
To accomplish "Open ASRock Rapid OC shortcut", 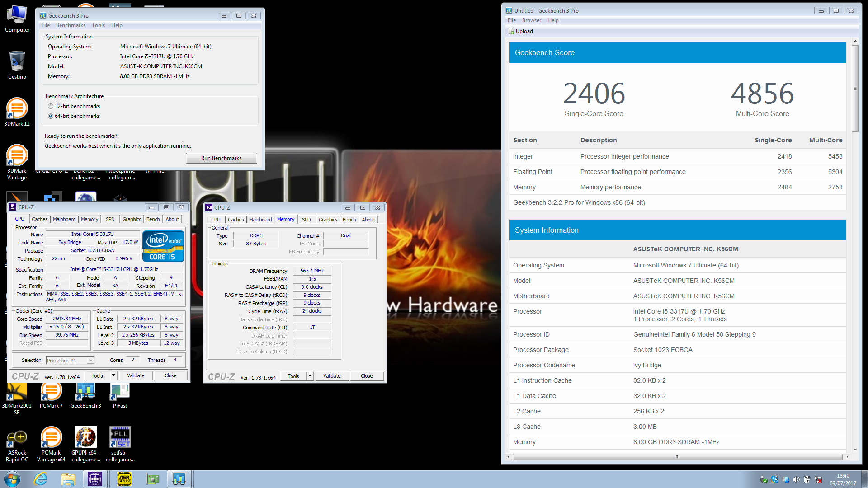I will (x=17, y=445).
